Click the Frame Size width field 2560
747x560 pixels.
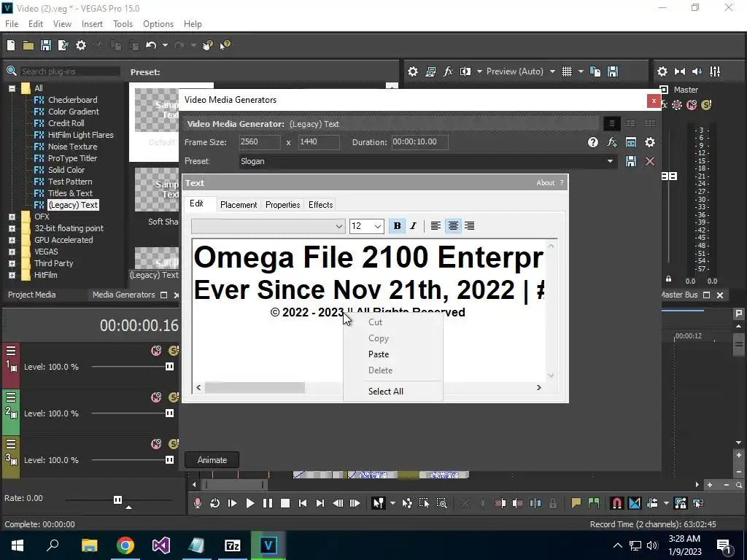pyautogui.click(x=260, y=142)
